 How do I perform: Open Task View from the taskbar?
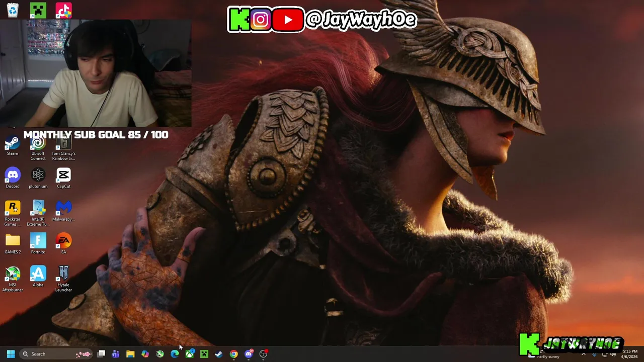101,354
